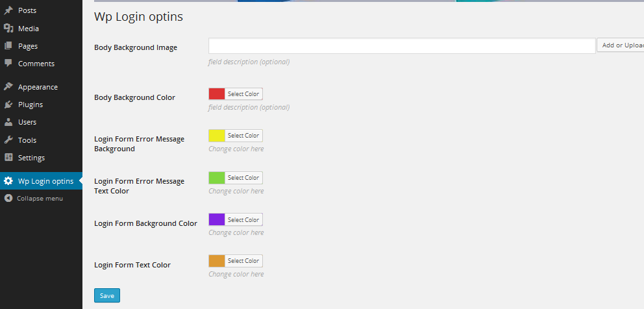Viewport: 644px width, 309px height.
Task: Click the Body Background Image label
Action: click(x=136, y=47)
